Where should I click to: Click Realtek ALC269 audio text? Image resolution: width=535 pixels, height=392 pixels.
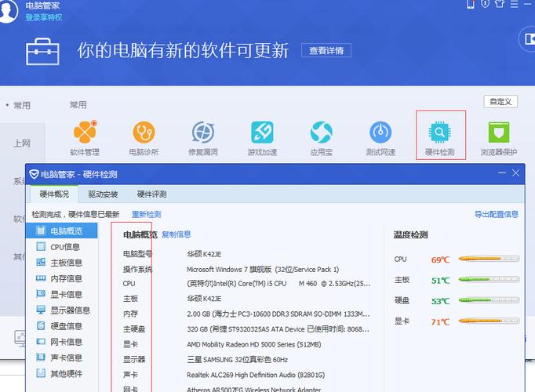pos(256,375)
